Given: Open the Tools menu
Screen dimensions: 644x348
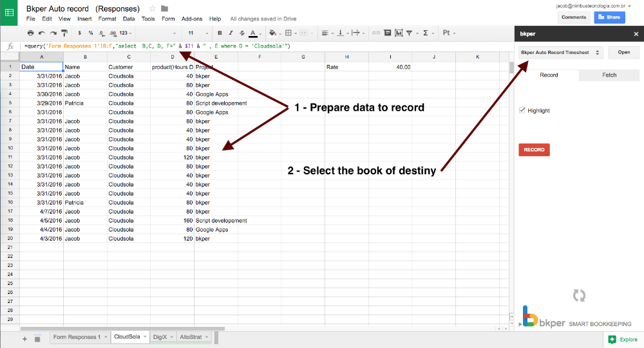Looking at the screenshot, I should (148, 19).
